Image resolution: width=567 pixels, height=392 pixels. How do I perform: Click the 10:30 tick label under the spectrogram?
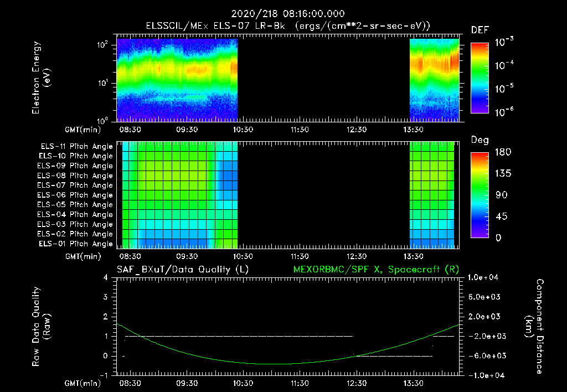pyautogui.click(x=243, y=130)
